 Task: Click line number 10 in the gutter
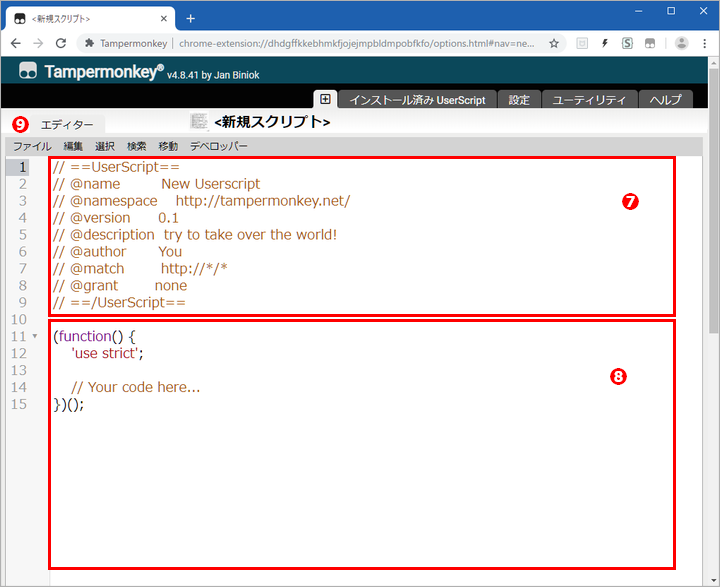19,319
